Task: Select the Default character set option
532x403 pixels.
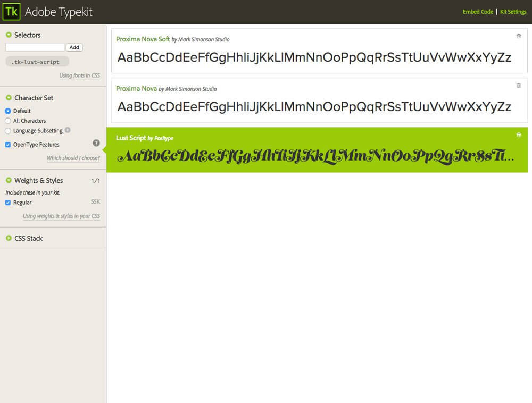Action: (x=8, y=111)
